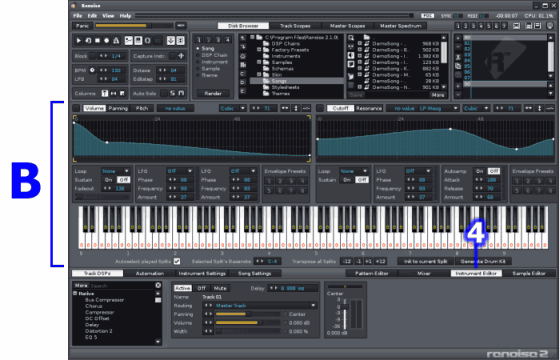This screenshot has width=560, height=360.
Task: Click the Panic button
Action: 82,26
